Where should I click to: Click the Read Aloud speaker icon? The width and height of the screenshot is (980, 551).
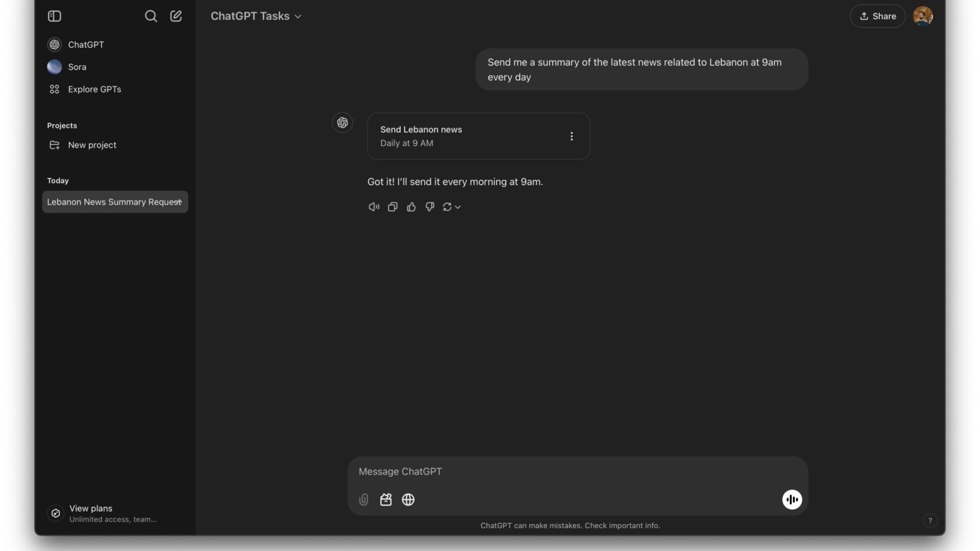click(x=374, y=207)
